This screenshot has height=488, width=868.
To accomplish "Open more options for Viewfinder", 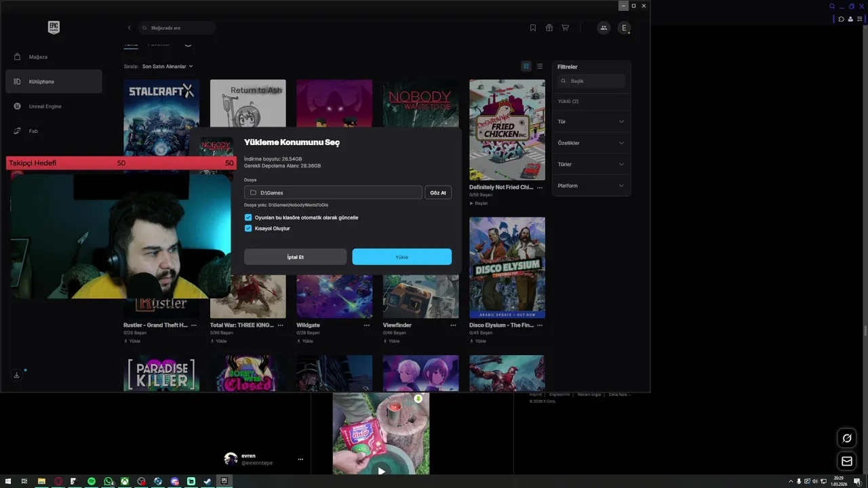I will click(453, 325).
